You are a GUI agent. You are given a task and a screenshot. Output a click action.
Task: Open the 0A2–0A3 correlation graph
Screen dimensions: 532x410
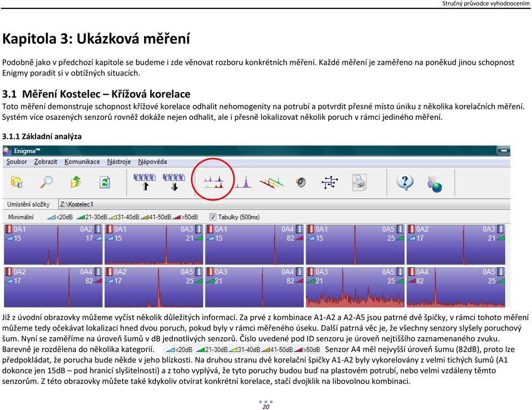(x=456, y=244)
